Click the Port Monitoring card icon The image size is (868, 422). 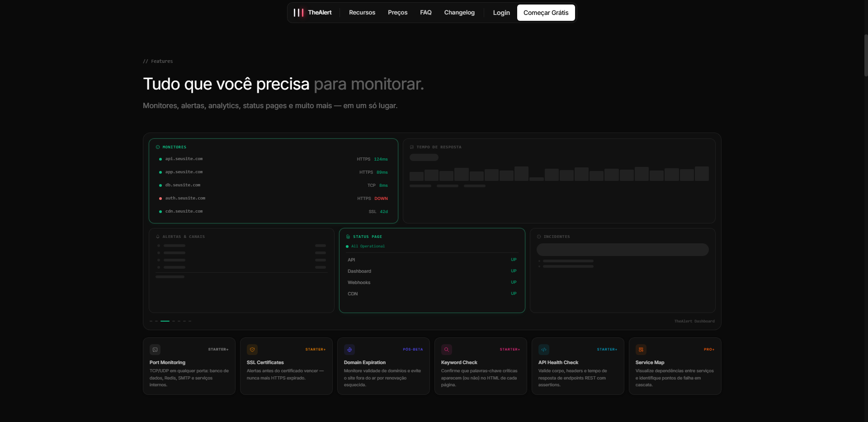click(155, 350)
